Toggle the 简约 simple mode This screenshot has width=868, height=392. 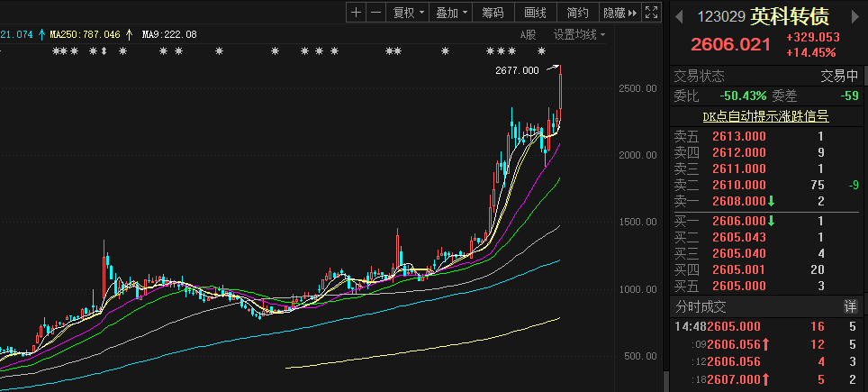click(578, 13)
